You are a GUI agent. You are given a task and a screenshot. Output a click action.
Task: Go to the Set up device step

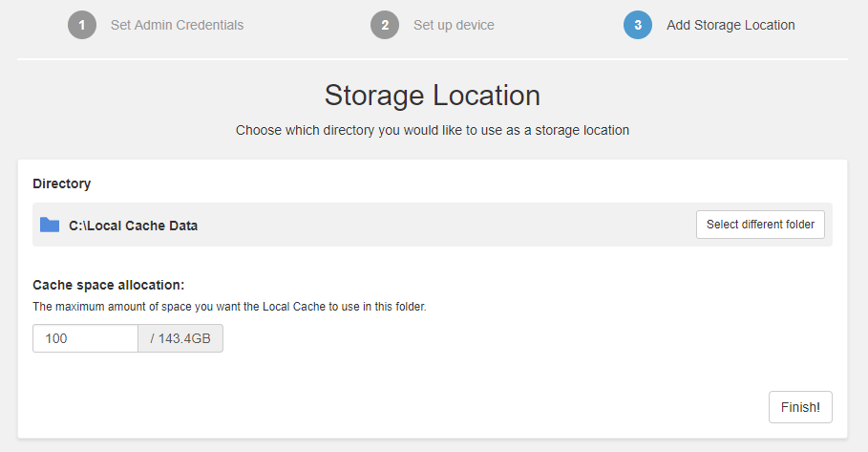click(x=454, y=25)
